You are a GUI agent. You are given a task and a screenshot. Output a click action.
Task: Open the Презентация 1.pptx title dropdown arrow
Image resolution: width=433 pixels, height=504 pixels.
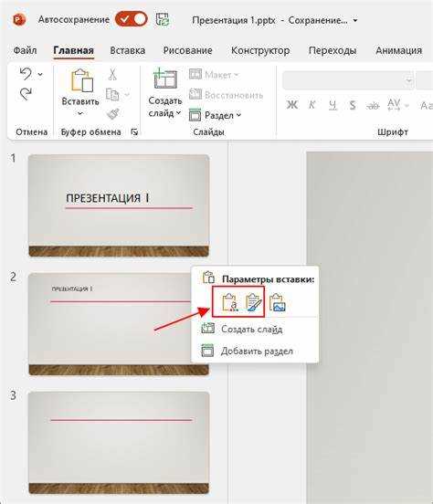pos(355,20)
